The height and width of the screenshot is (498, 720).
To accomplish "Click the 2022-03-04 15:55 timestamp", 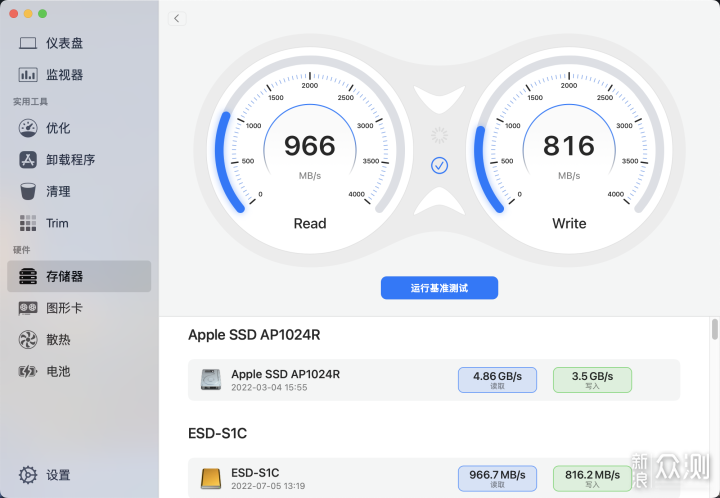I will [269, 387].
